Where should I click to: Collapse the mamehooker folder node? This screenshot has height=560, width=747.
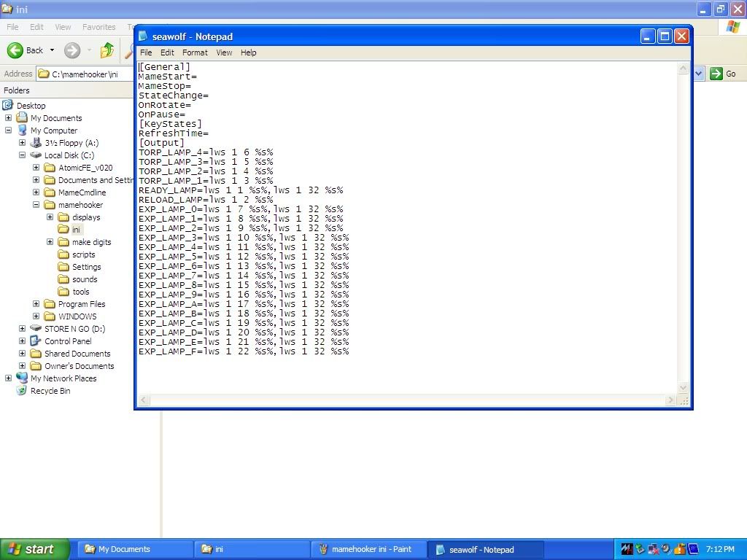[36, 204]
